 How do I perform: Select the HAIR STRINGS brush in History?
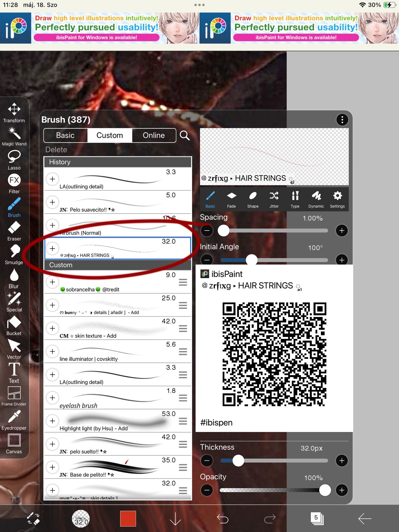[x=117, y=248]
